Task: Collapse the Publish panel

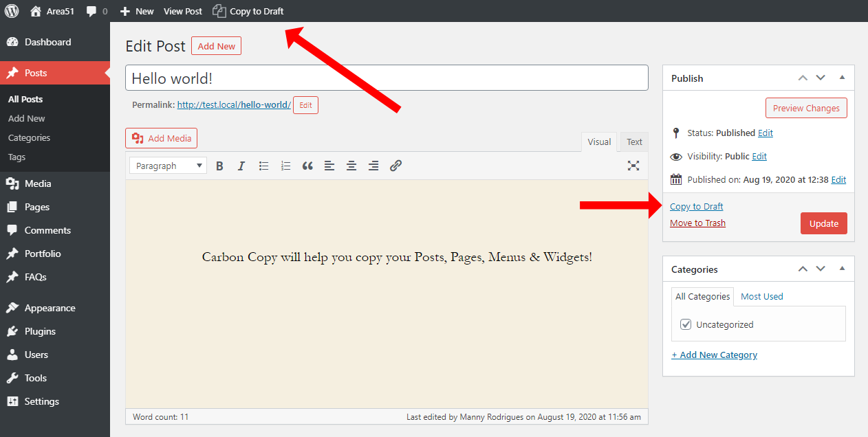Action: (x=842, y=78)
